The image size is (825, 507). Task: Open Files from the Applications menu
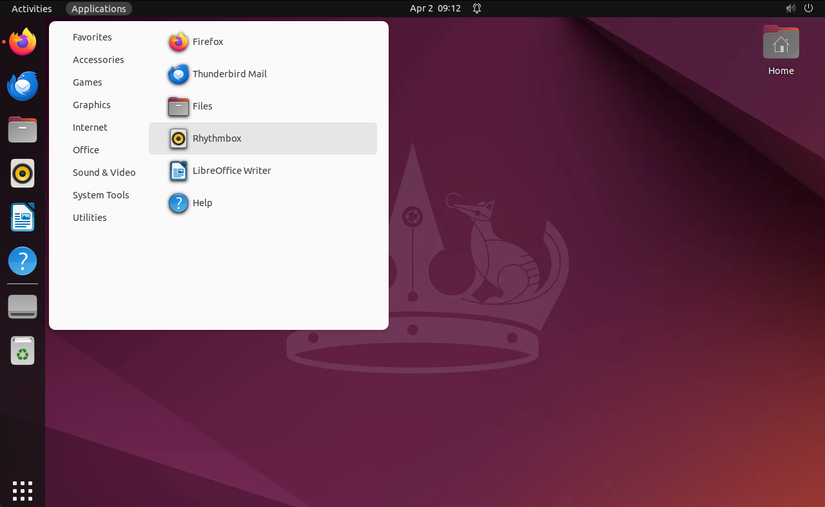[263, 106]
